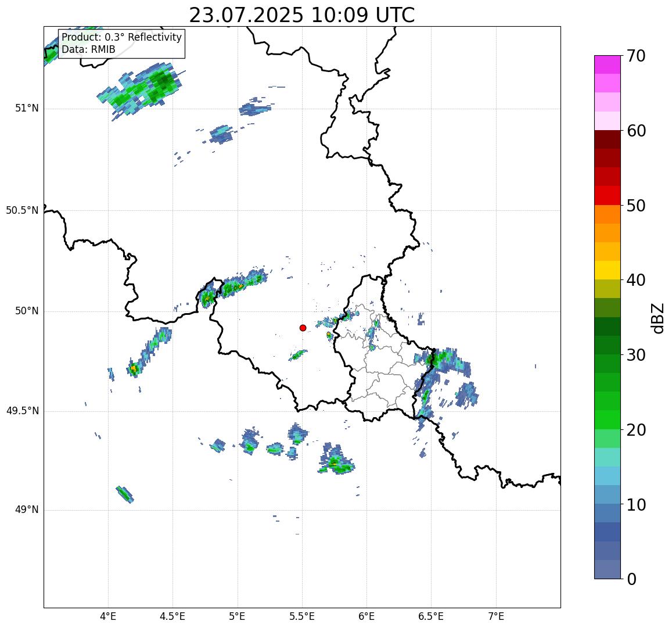This screenshot has width=672, height=628.
Task: Click the 49.5°N latitude label
Action: click(22, 411)
